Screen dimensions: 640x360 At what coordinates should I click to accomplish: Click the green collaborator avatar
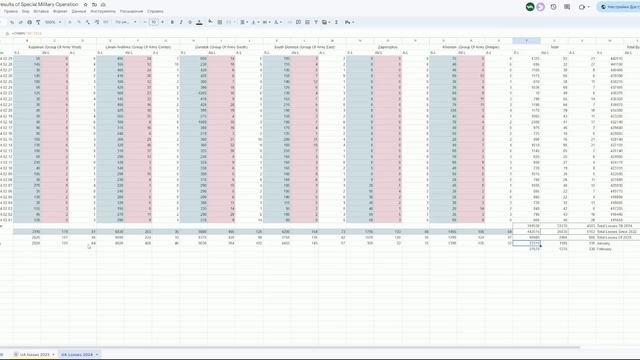530,7
